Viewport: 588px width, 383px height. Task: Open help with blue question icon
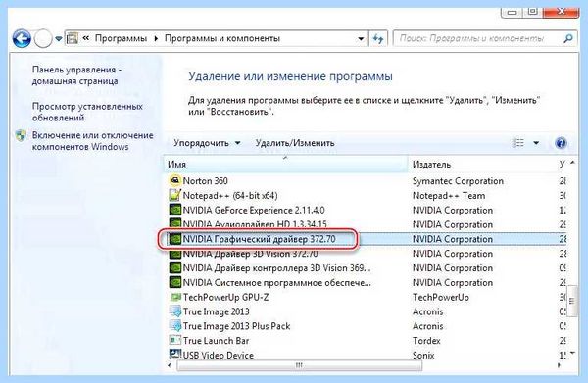pos(561,143)
